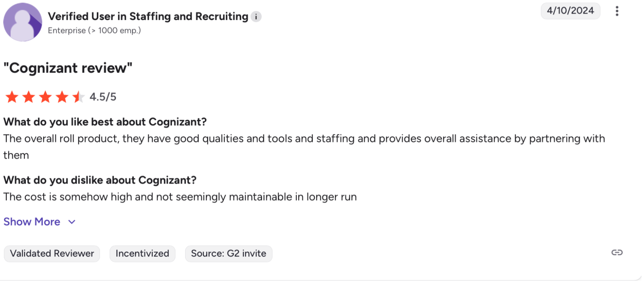
Task: Expand the review with Show More
Action: pyautogui.click(x=32, y=222)
